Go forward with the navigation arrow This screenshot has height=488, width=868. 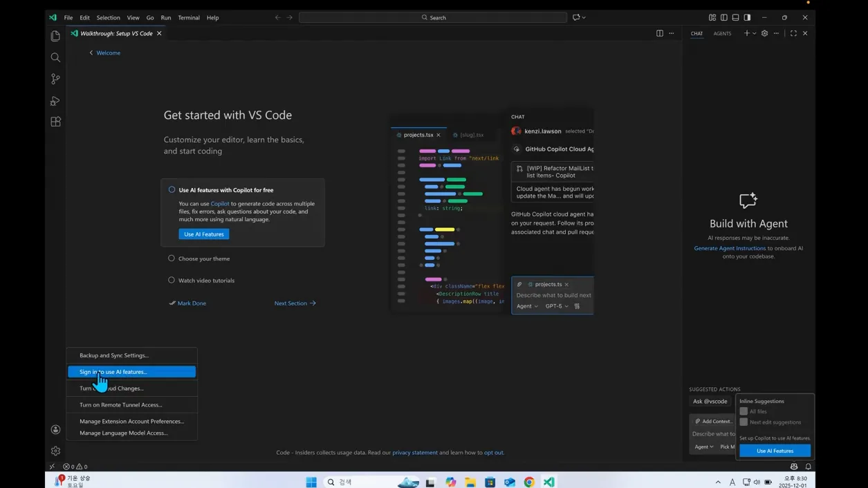click(290, 17)
